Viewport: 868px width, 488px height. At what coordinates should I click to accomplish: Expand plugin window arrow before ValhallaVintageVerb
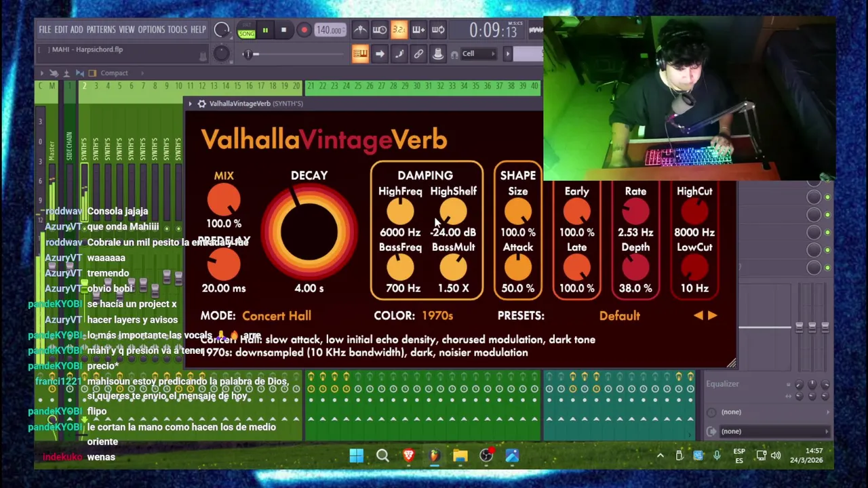[x=191, y=104]
